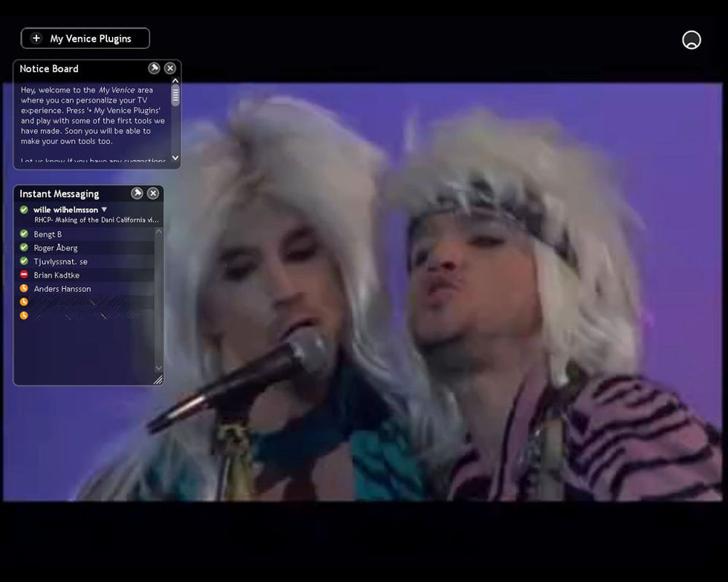Image resolution: width=728 pixels, height=582 pixels.
Task: Click contact list scrollbar down arrow
Action: (159, 367)
